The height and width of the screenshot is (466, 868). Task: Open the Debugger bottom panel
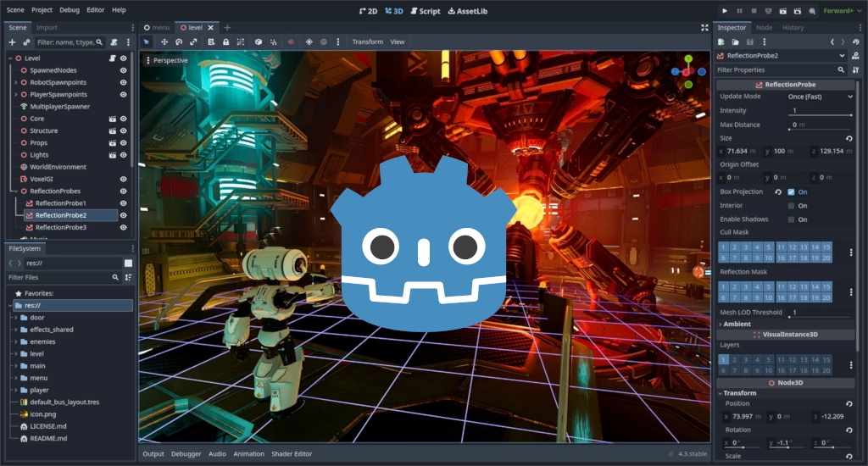point(186,454)
